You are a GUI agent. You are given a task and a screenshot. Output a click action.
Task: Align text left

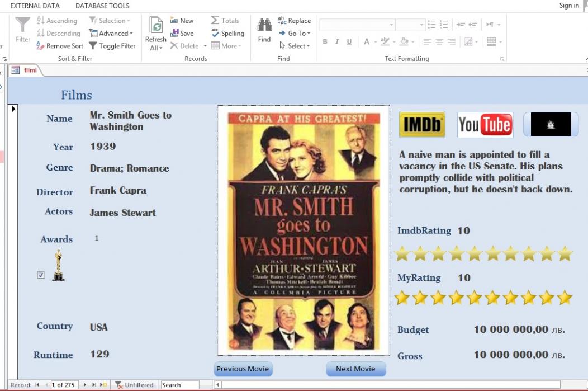(x=427, y=41)
